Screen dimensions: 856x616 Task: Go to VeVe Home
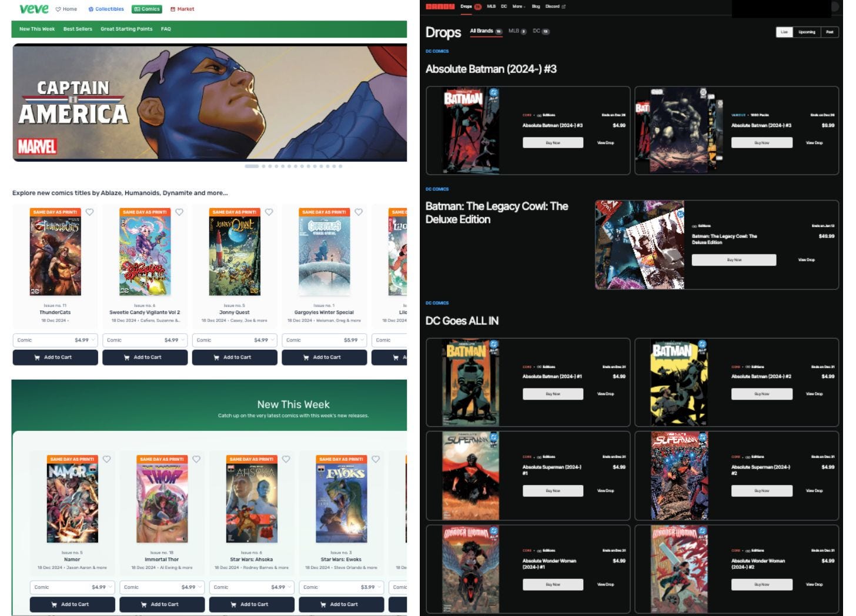[66, 9]
